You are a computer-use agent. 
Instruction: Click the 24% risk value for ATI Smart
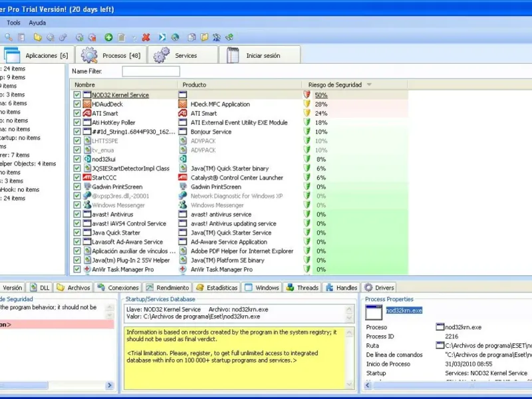pos(321,113)
